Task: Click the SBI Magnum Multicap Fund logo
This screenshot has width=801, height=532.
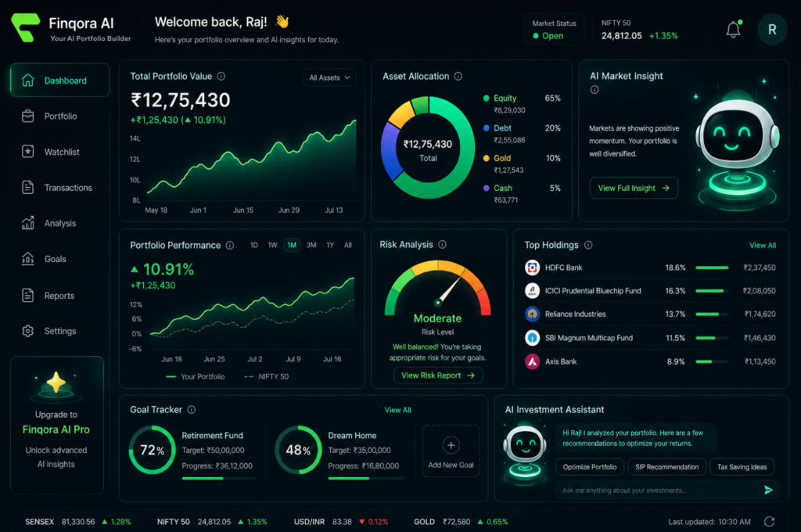Action: tap(532, 338)
